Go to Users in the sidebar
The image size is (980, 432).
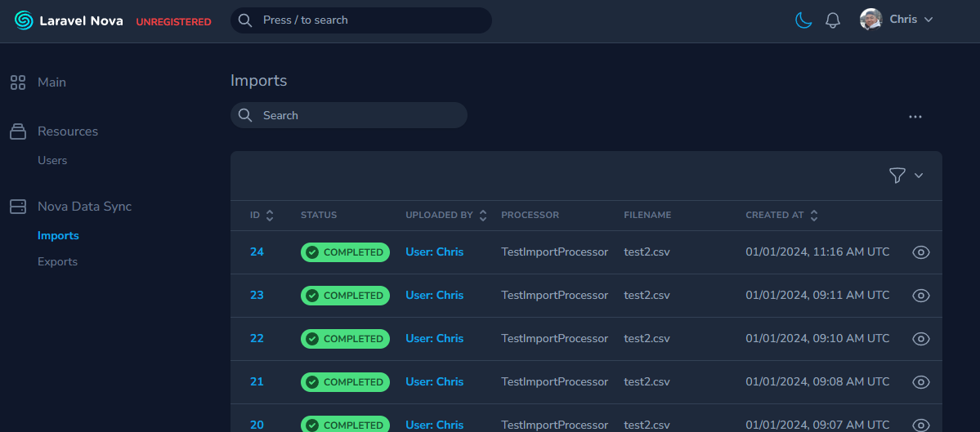(52, 161)
